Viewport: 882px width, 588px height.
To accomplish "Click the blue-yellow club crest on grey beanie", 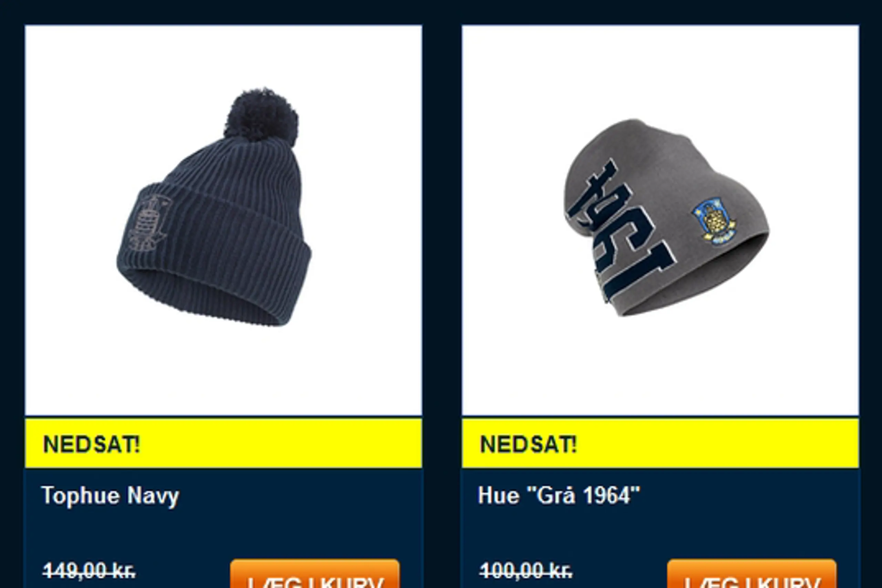I will pyautogui.click(x=714, y=222).
